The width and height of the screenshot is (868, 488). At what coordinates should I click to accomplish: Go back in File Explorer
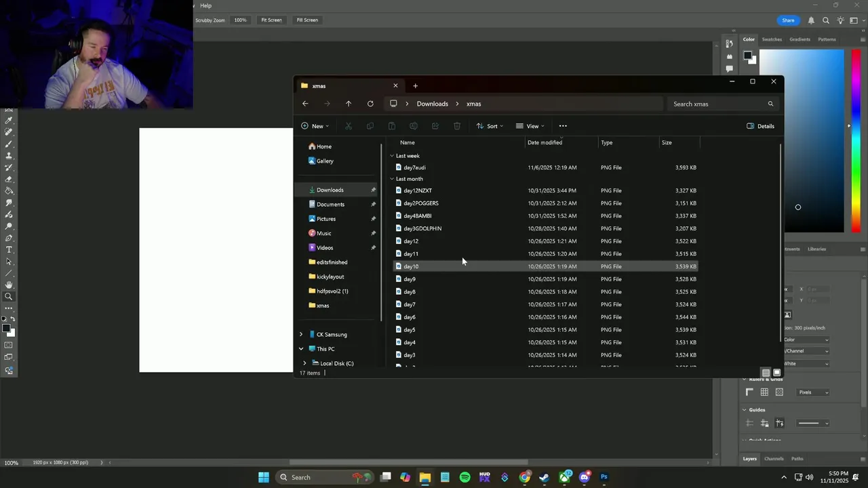(305, 104)
